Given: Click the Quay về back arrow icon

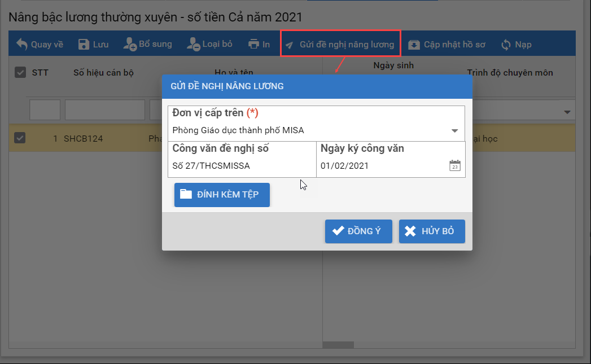Looking at the screenshot, I should [x=21, y=44].
